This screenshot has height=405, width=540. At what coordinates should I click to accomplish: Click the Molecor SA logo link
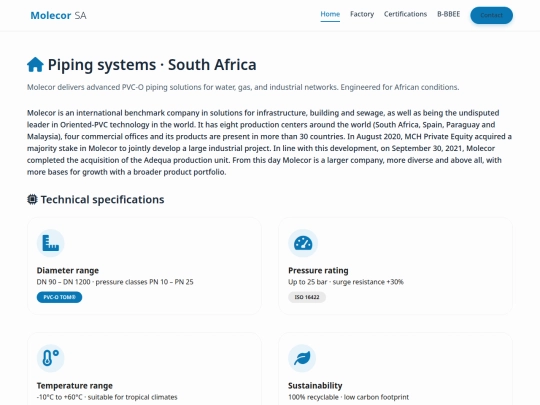58,15
